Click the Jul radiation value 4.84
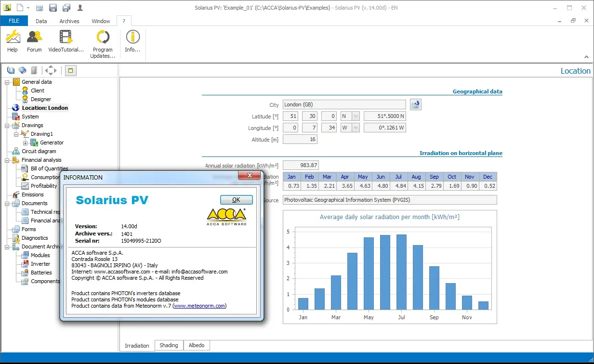 point(398,186)
